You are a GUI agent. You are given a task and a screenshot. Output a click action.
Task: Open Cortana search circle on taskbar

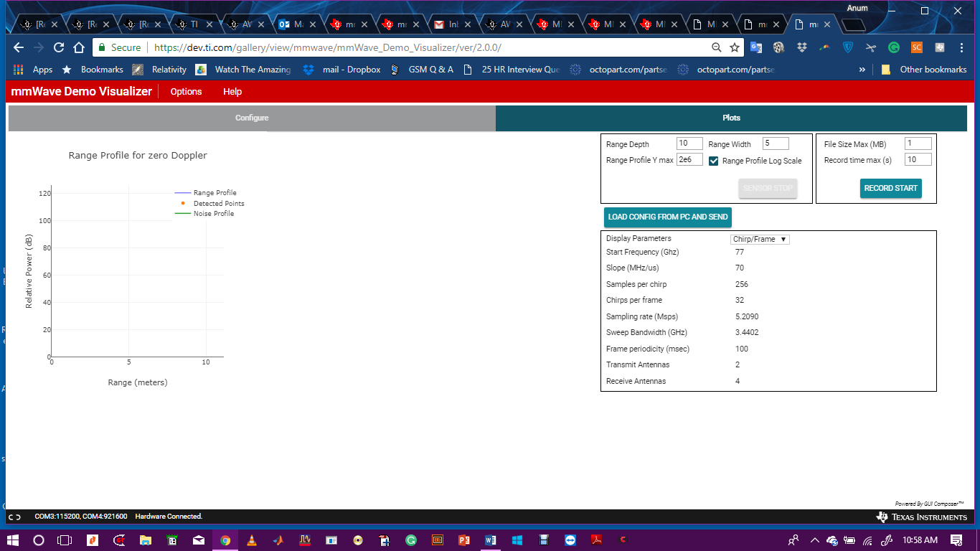(39, 540)
